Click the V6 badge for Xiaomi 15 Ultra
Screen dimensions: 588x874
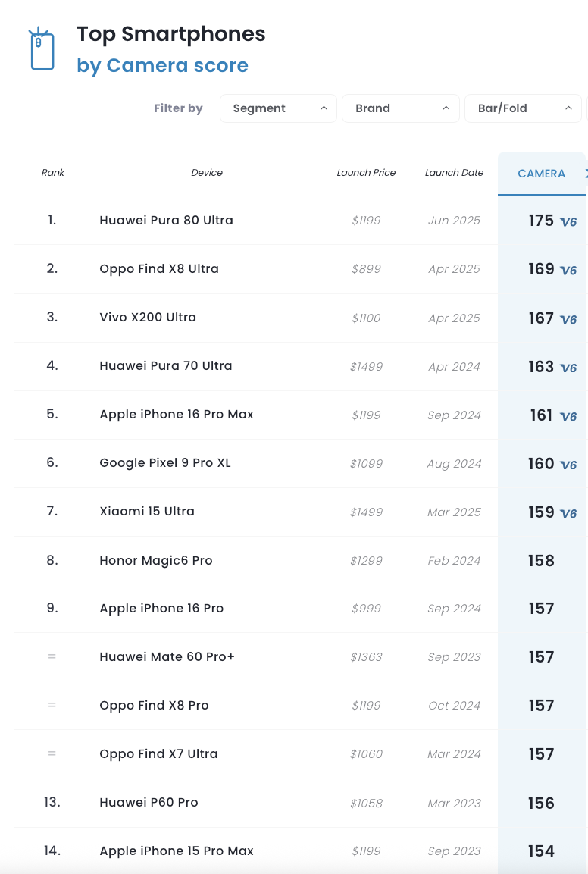click(568, 513)
